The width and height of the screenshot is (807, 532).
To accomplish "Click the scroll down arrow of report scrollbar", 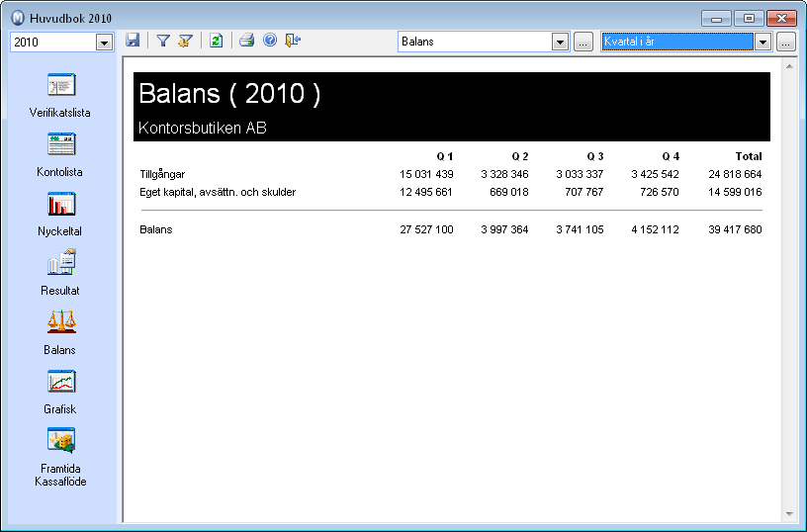I will click(x=789, y=514).
